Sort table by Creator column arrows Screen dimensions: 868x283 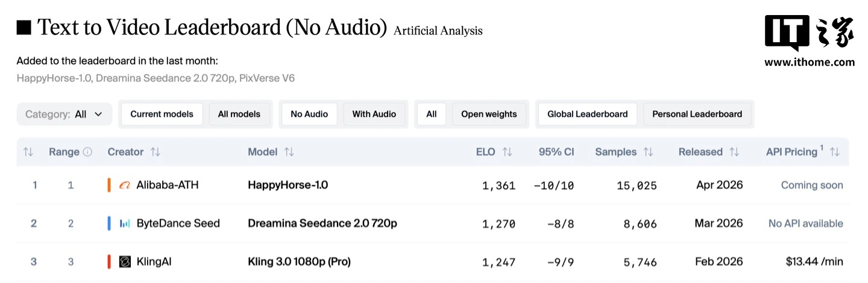156,152
